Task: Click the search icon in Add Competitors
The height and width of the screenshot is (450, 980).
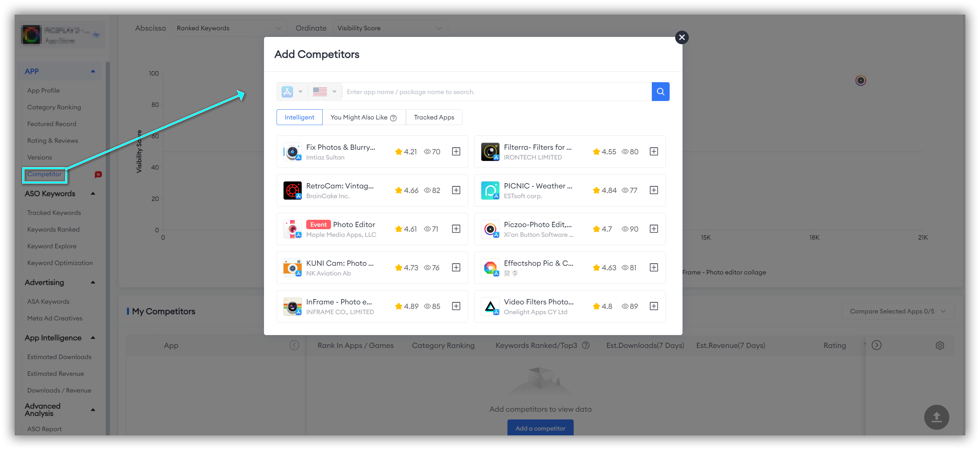Action: 661,91
